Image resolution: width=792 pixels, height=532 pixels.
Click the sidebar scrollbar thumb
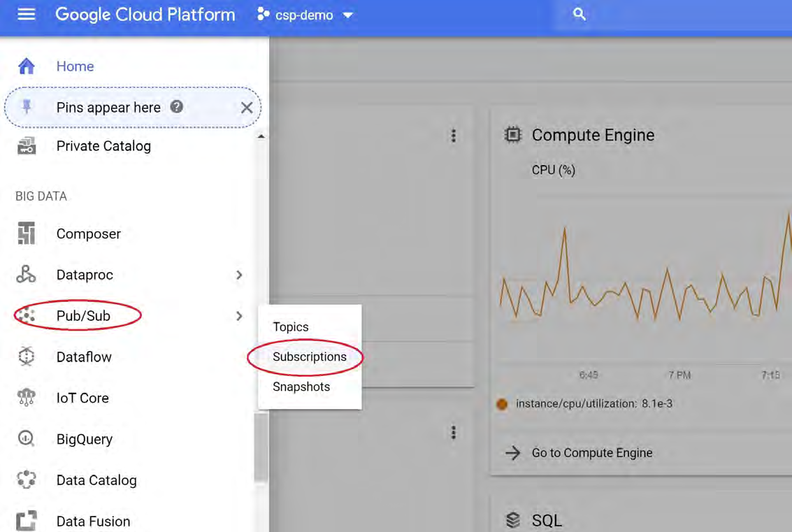261,447
